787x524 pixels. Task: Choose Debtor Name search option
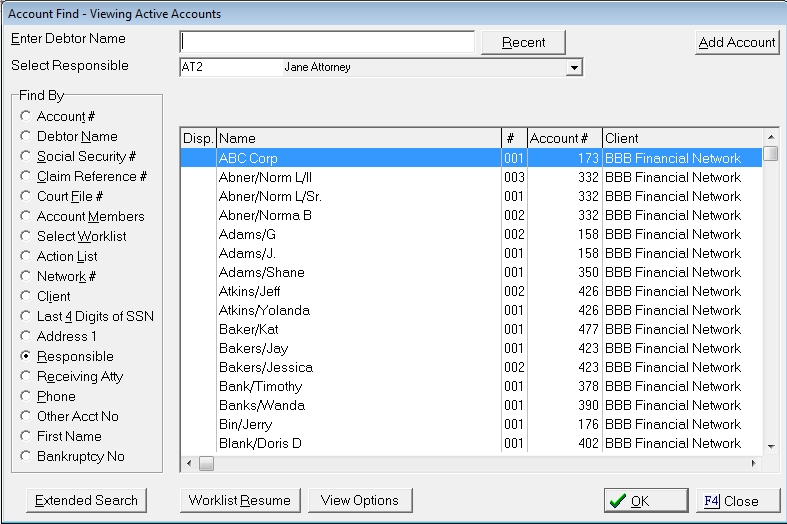coord(26,137)
